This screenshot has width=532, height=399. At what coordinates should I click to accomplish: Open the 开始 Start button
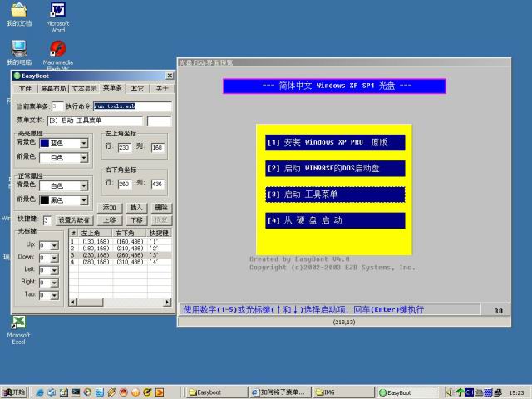click(14, 392)
